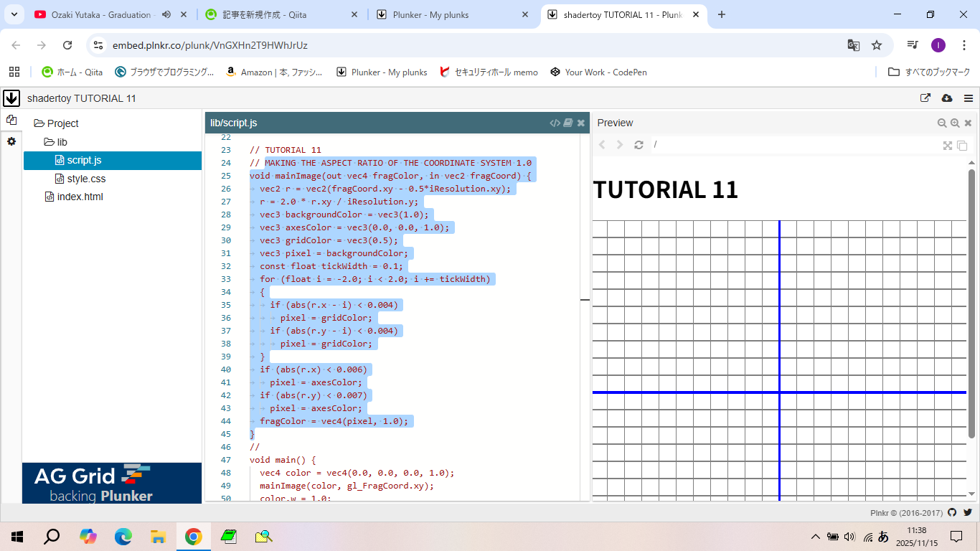Open index.html in file tree
The height and width of the screenshot is (551, 980).
pyautogui.click(x=74, y=197)
